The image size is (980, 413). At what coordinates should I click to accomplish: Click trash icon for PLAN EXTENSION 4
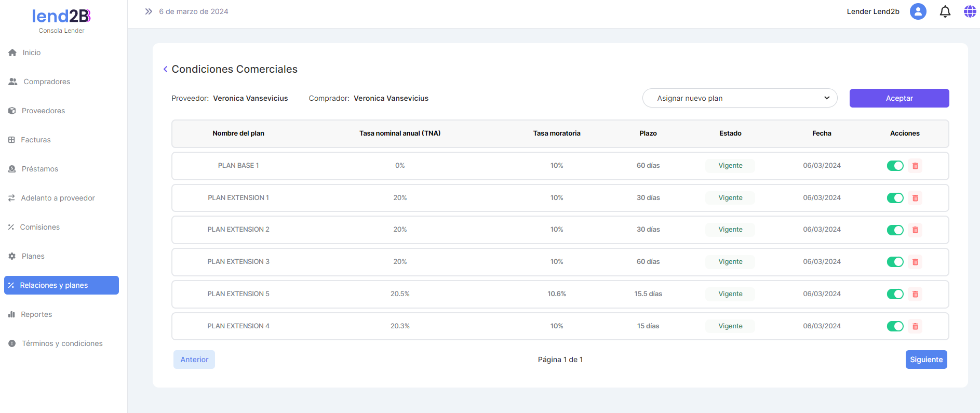pyautogui.click(x=915, y=326)
